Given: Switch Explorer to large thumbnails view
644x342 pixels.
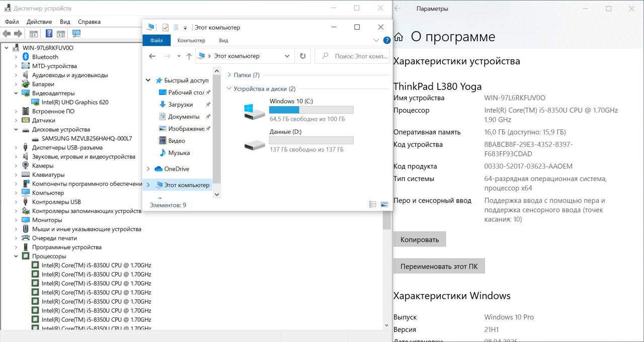Looking at the screenshot, I should [x=384, y=205].
